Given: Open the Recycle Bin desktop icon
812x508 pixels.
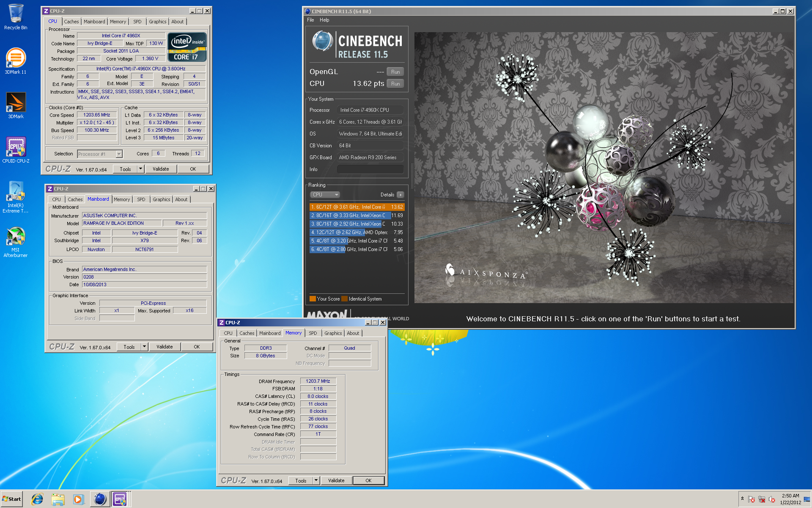Looking at the screenshot, I should point(16,17).
